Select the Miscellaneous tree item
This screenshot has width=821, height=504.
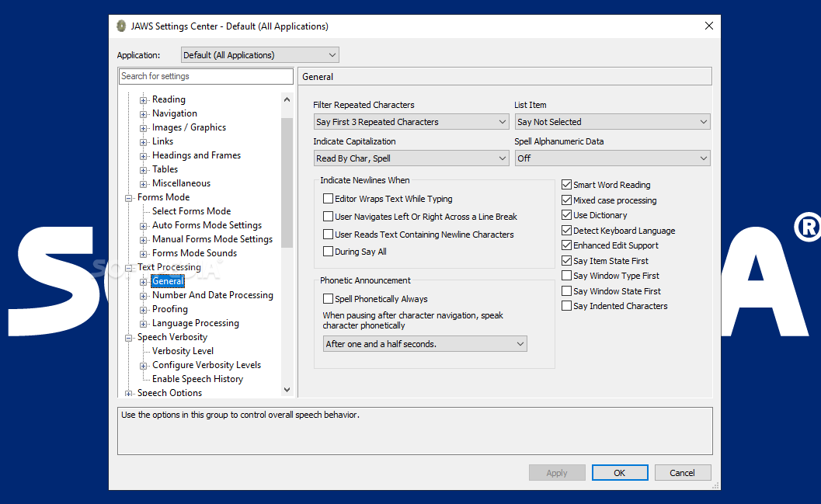coord(181,183)
